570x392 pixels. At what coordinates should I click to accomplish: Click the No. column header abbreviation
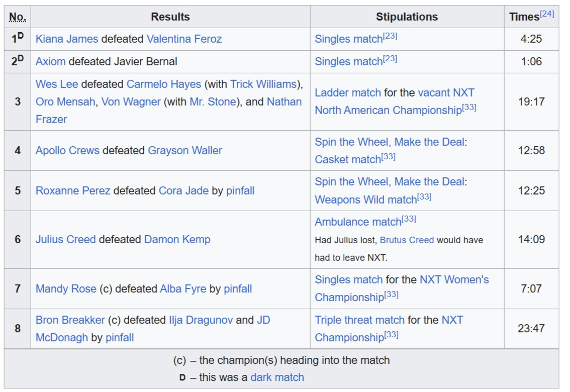(x=18, y=17)
